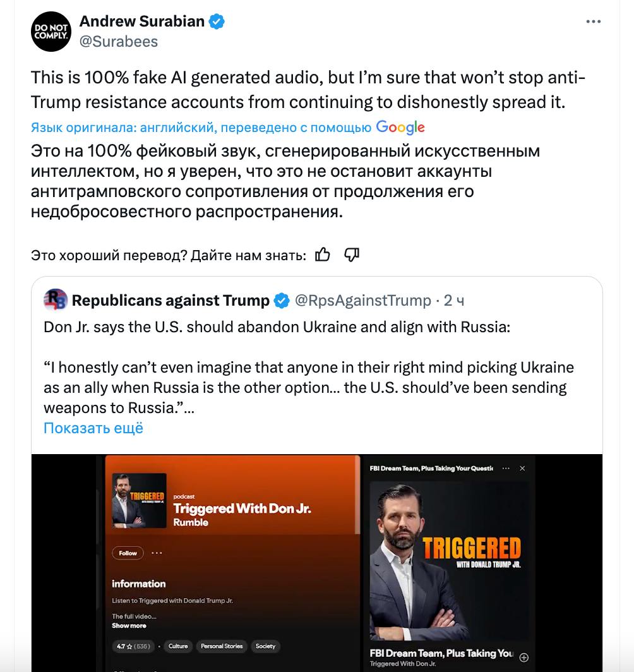Image resolution: width=634 pixels, height=672 pixels.
Task: Open the tweet's three-dot more menu
Action: 593,21
